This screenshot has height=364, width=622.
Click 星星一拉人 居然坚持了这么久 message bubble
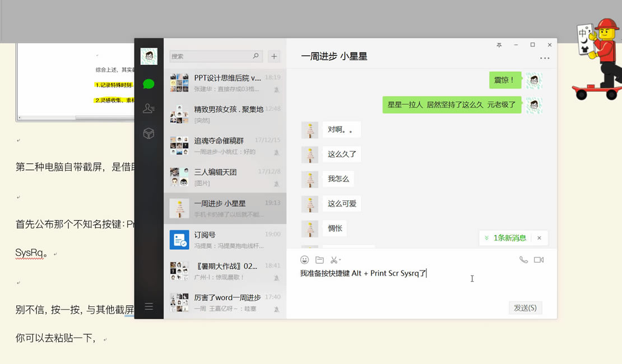pos(452,105)
